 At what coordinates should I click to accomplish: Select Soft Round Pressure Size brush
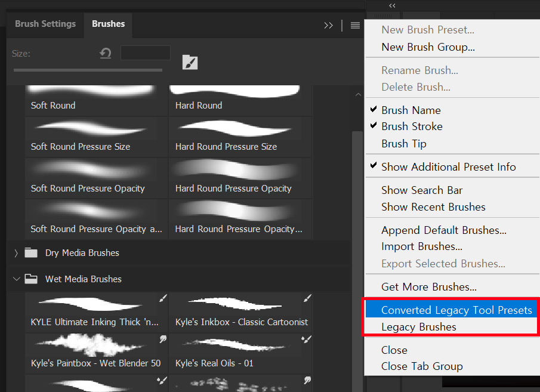coord(96,137)
